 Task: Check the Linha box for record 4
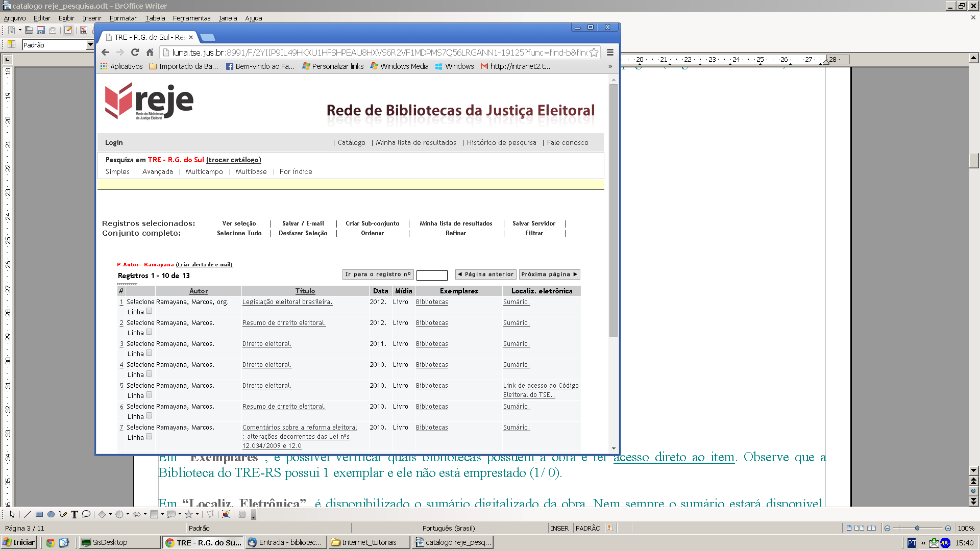coord(149,373)
